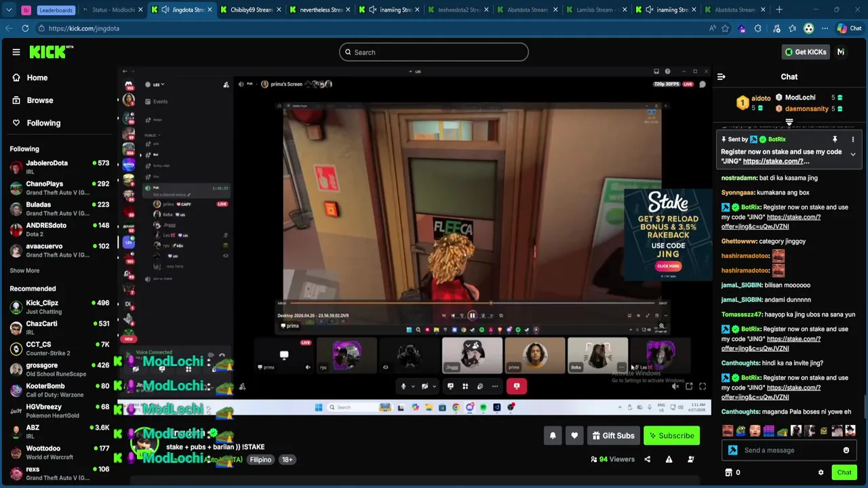The width and height of the screenshot is (868, 488).
Task: Unpin message with the pin icon
Action: tap(835, 140)
